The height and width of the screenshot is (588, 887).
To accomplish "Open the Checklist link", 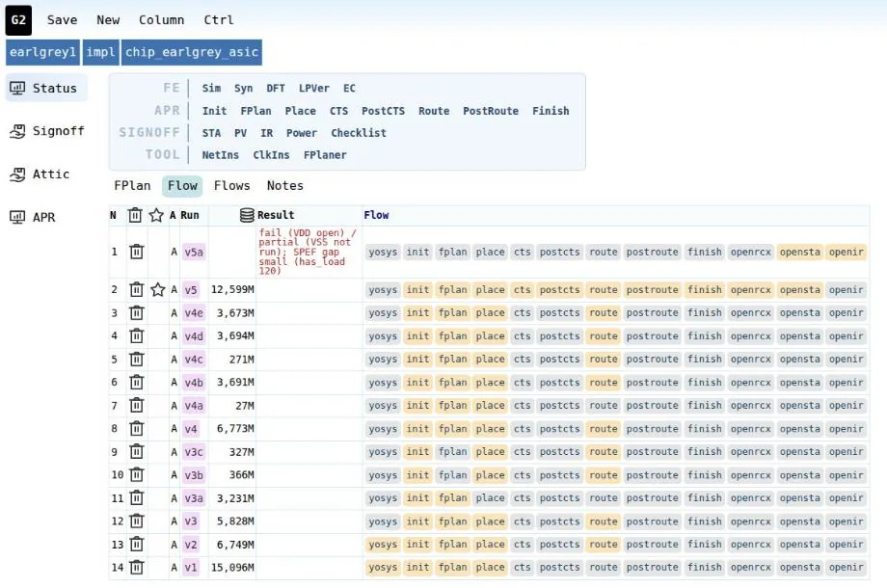I will pos(358,133).
